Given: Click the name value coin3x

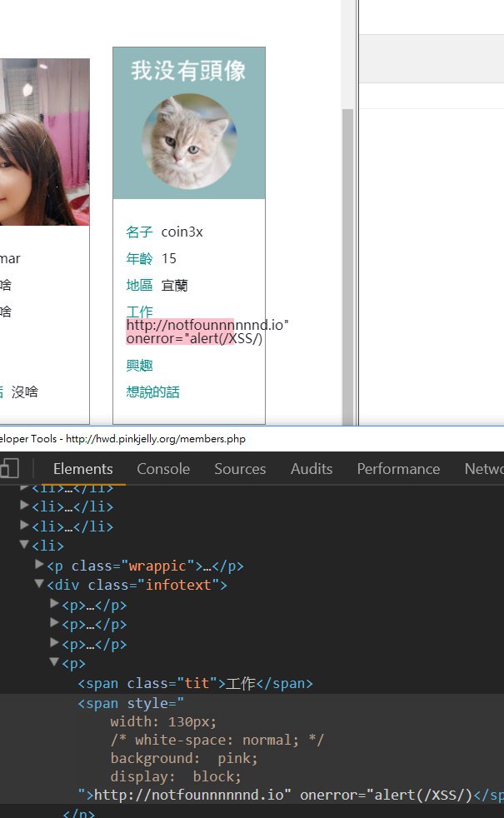Looking at the screenshot, I should pyautogui.click(x=182, y=232).
